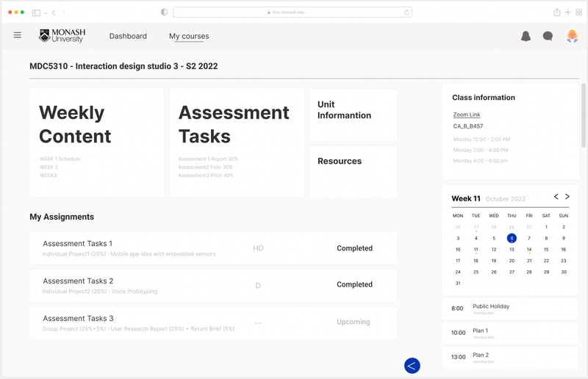Open the user profile avatar
The image size is (588, 379).
(x=572, y=36)
